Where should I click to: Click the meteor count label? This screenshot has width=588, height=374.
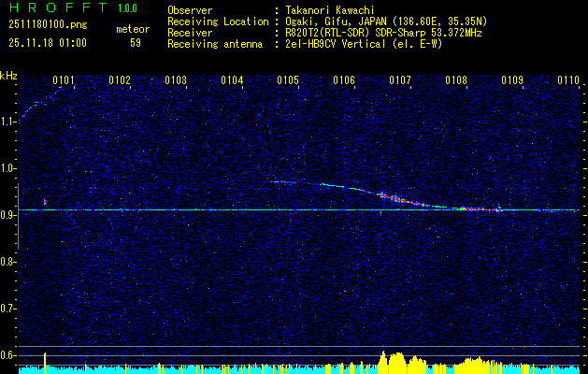133,29
